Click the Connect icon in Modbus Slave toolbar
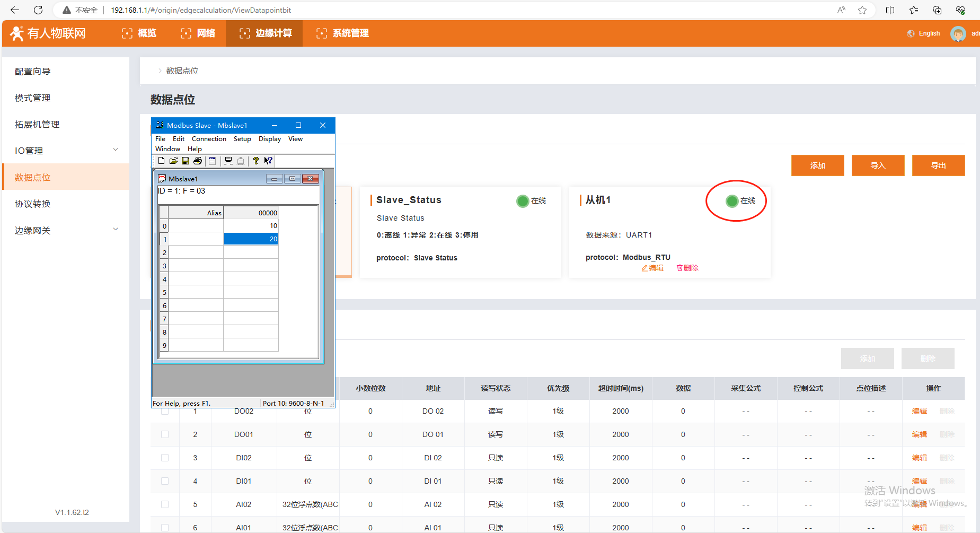This screenshot has height=533, width=980. pyautogui.click(x=228, y=161)
